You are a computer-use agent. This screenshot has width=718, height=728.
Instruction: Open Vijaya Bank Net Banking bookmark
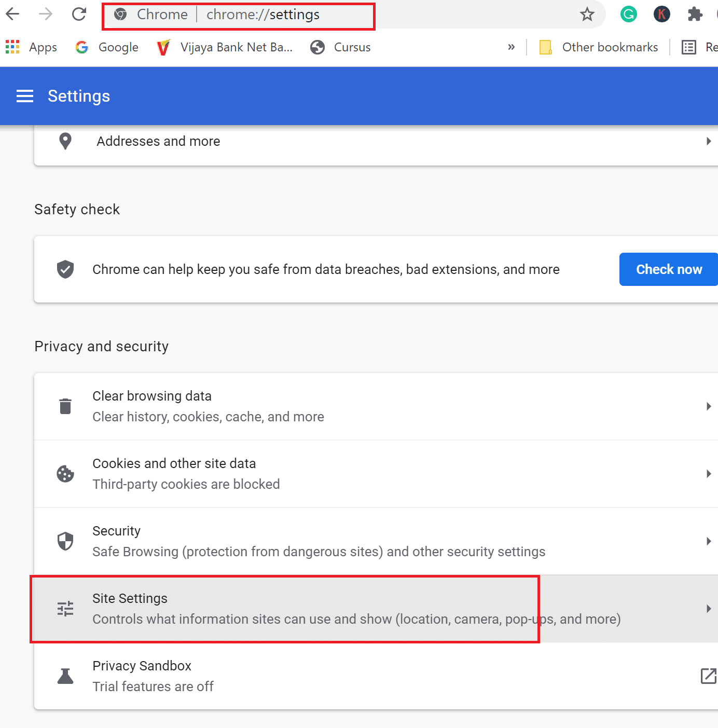pos(225,47)
